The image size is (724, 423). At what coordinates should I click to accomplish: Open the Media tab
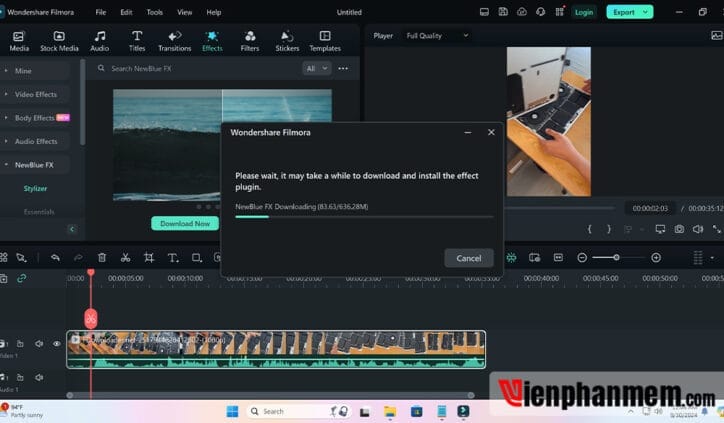19,41
